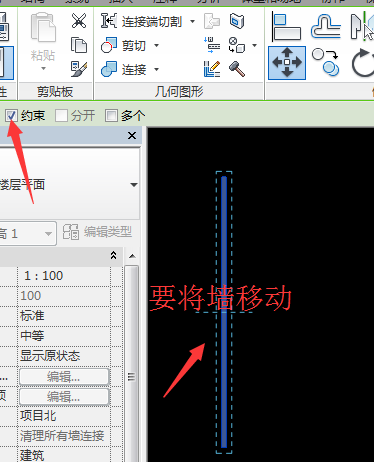Select the Move tool icon
The width and height of the screenshot is (374, 462).
click(x=287, y=63)
